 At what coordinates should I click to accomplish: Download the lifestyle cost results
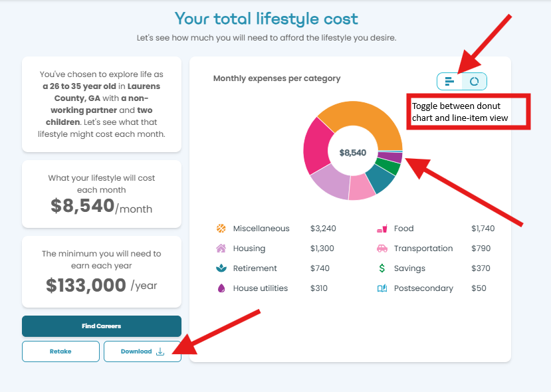[x=142, y=351]
